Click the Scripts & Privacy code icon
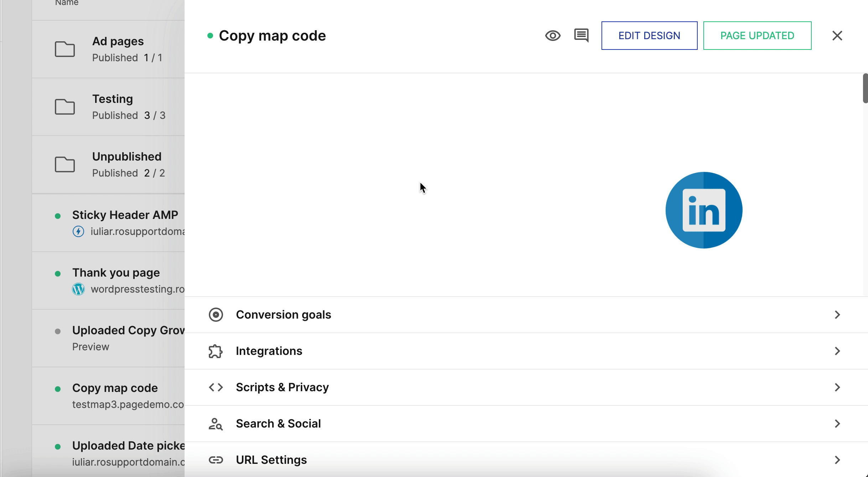Image resolution: width=868 pixels, height=477 pixels. tap(216, 387)
